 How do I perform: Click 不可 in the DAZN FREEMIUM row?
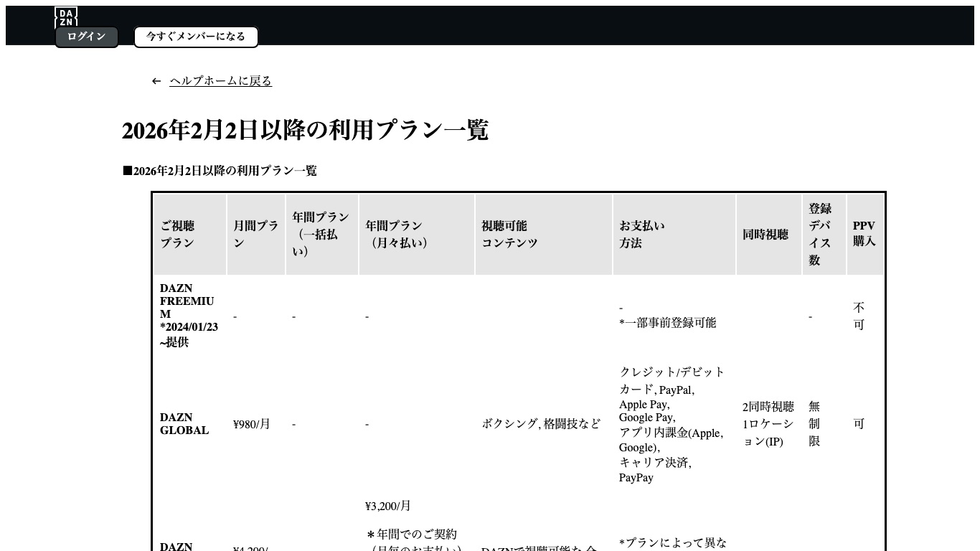(x=859, y=316)
